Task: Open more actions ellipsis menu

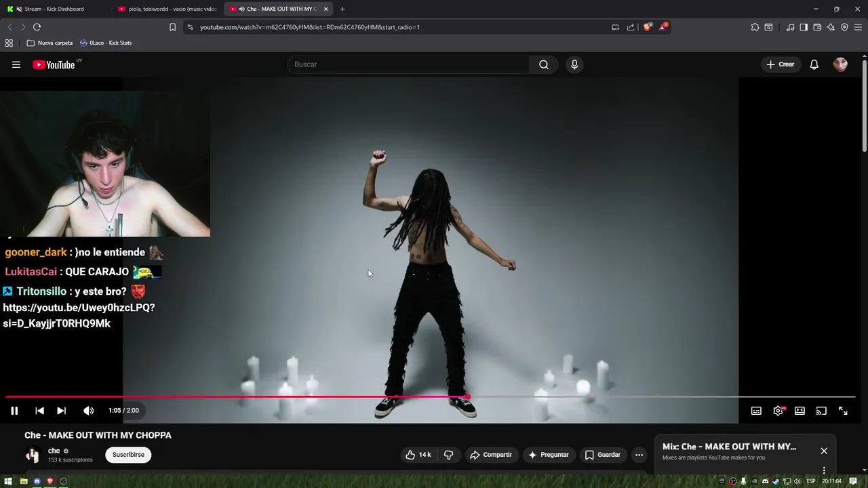Action: pyautogui.click(x=639, y=455)
